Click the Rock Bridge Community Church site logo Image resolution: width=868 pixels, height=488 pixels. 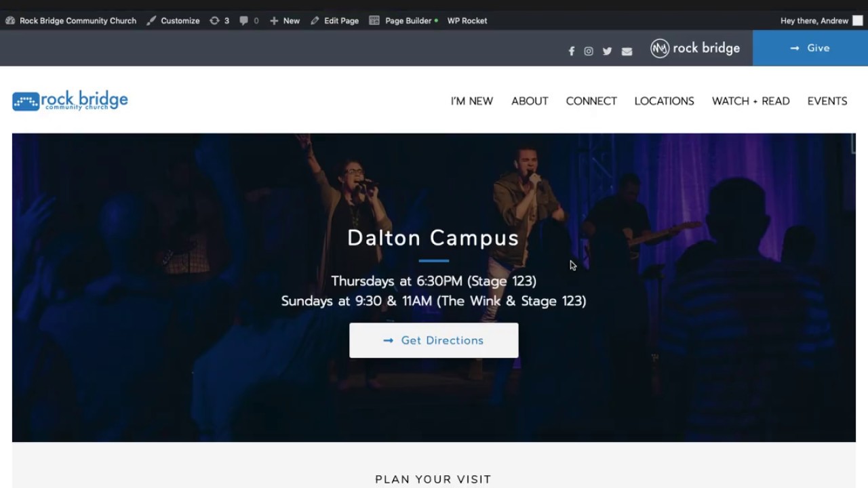(70, 101)
